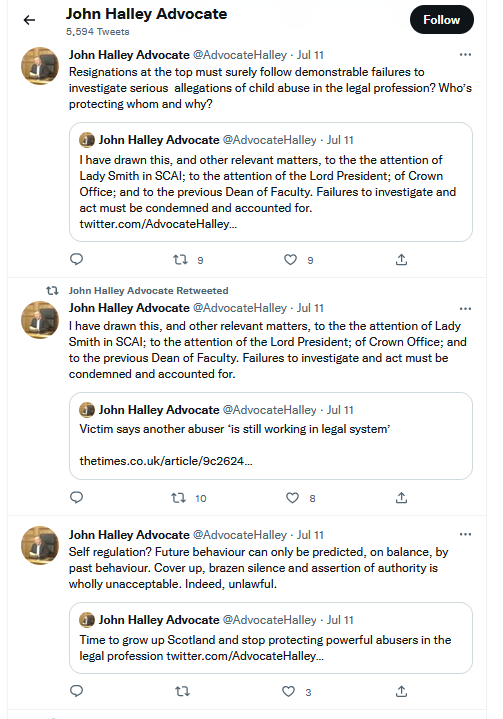503x719 pixels.
Task: Retweet the tweet showing 10 retweets
Action: point(178,498)
